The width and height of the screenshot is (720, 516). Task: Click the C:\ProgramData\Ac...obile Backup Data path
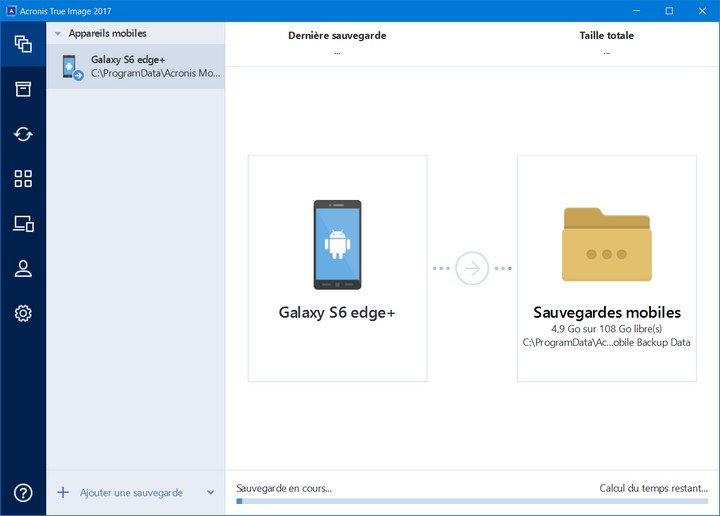pyautogui.click(x=607, y=342)
